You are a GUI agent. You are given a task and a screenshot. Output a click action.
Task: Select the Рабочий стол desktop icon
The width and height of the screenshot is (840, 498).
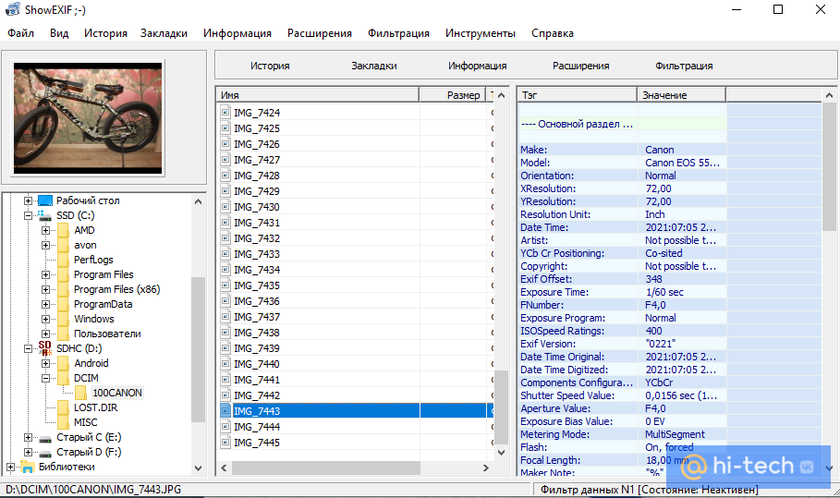click(45, 201)
